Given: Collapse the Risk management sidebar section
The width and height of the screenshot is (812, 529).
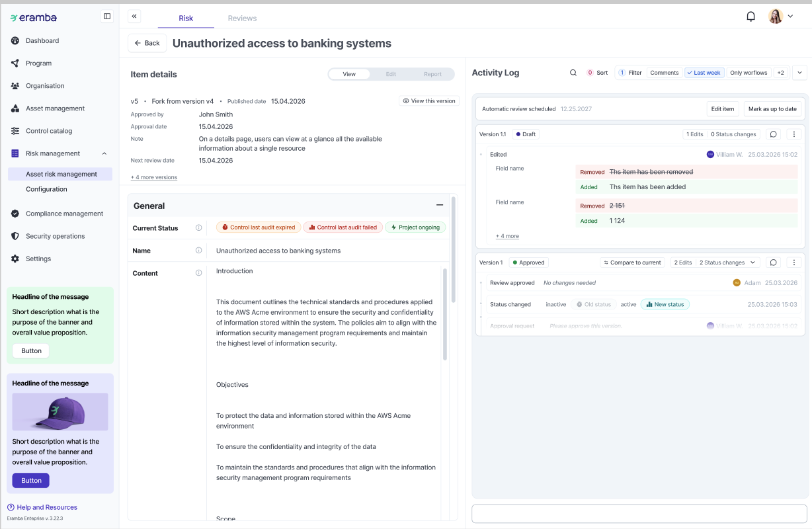Looking at the screenshot, I should (104, 153).
